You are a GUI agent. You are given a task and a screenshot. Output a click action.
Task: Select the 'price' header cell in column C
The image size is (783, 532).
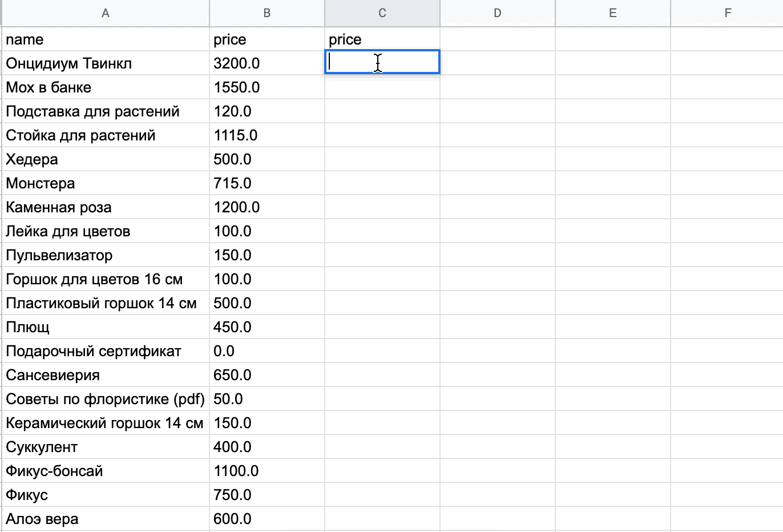[x=382, y=39]
